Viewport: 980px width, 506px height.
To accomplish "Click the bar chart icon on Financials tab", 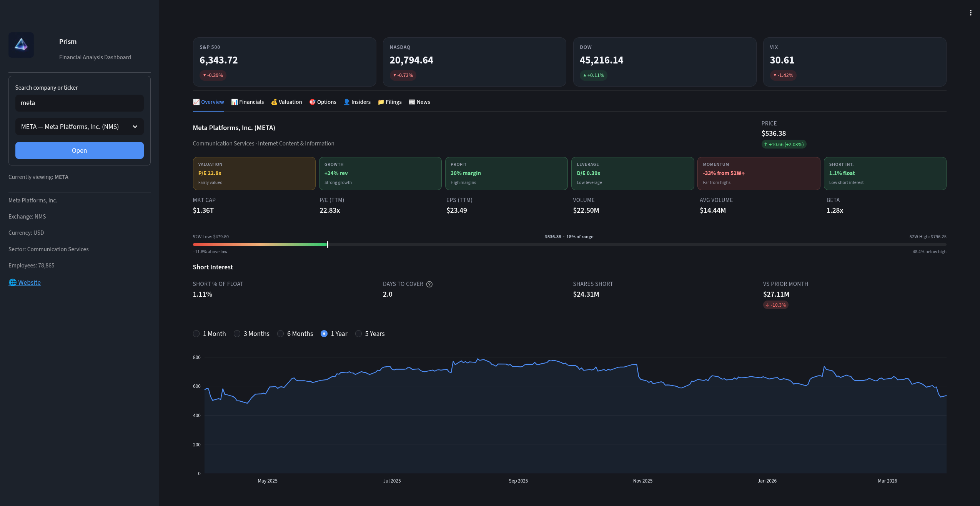I will tap(235, 102).
